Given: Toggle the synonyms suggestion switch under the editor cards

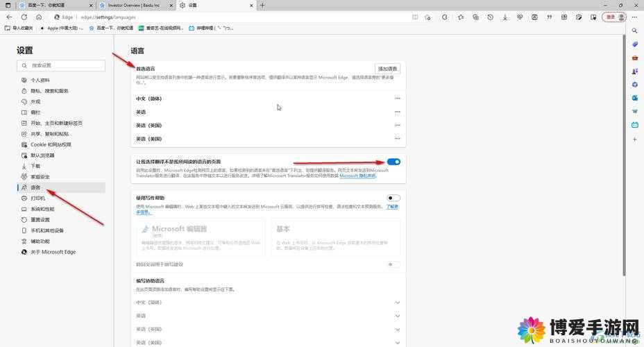Looking at the screenshot, I should (x=393, y=264).
